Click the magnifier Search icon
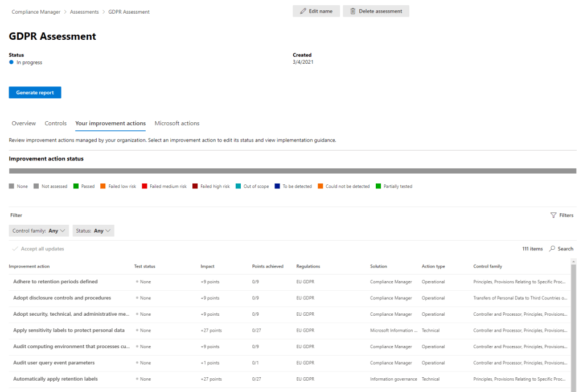The width and height of the screenshot is (583, 392). pyautogui.click(x=552, y=249)
